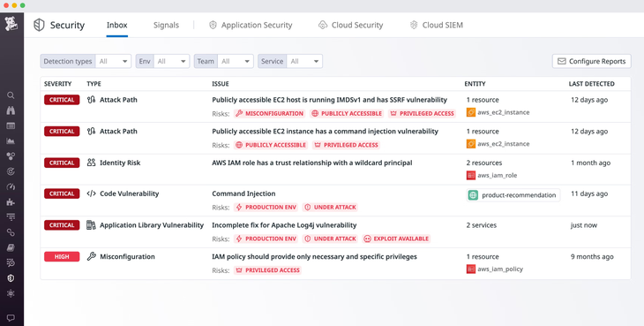Click PRIVILEGED ACCESS tag in Misconfiguration row

268,270
